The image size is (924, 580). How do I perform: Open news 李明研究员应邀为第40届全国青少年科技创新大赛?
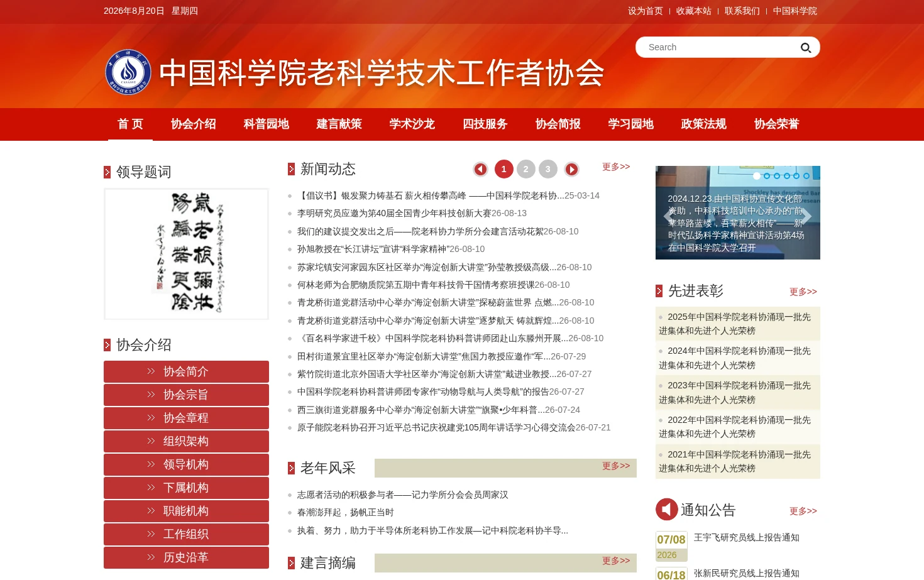click(394, 213)
